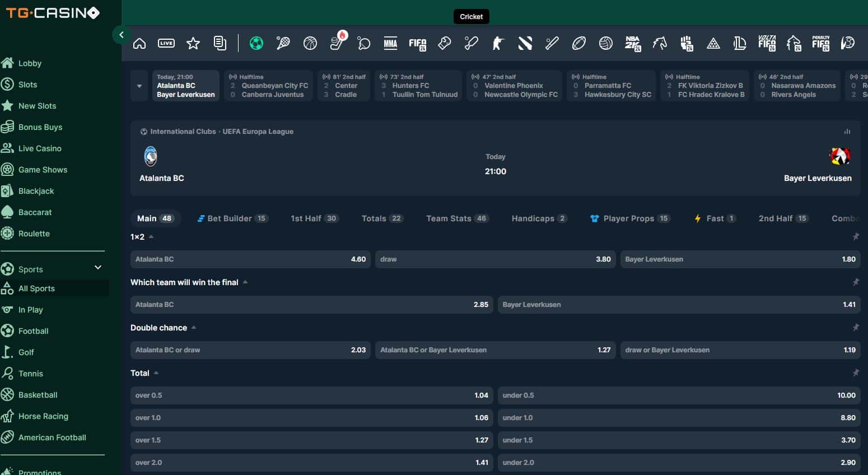Select the Cricket bat and ball icon
The width and height of the screenshot is (868, 475).
(472, 43)
